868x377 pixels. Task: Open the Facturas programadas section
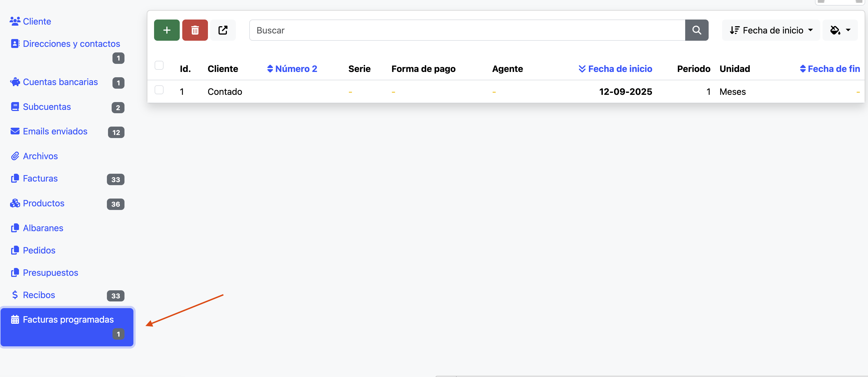point(68,320)
